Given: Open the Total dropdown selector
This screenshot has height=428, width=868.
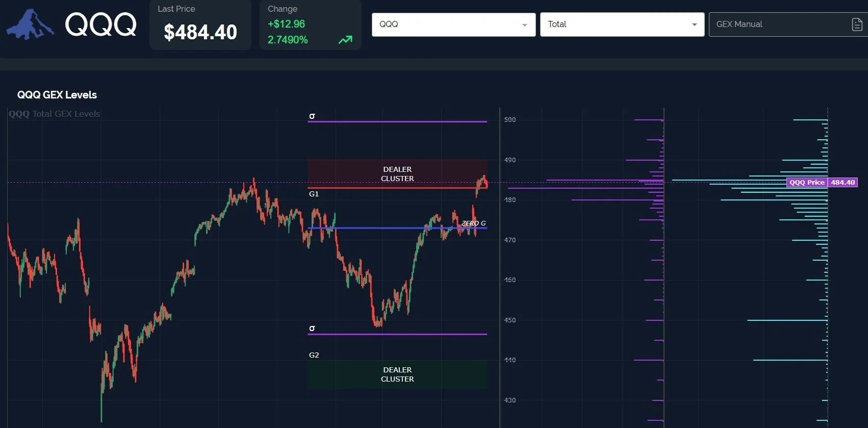Looking at the screenshot, I should point(622,24).
